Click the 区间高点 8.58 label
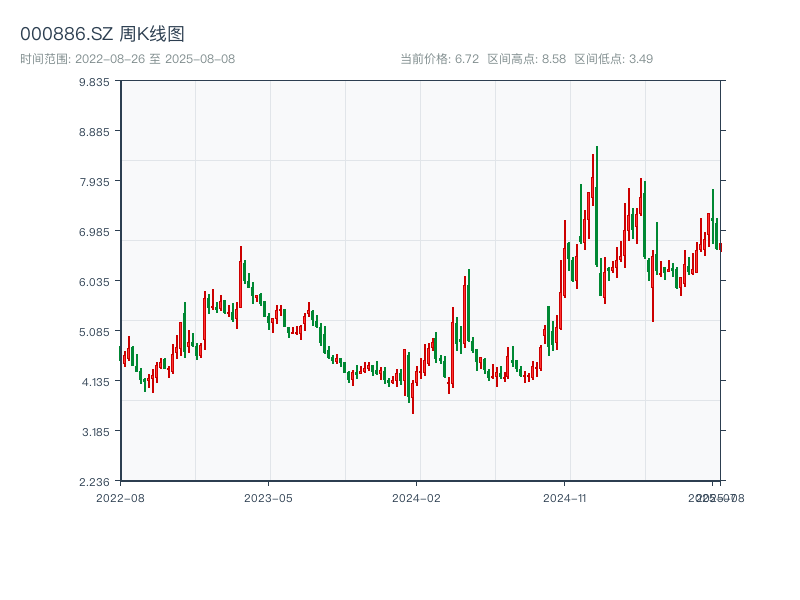Image resolution: width=800 pixels, height=600 pixels. pyautogui.click(x=527, y=59)
